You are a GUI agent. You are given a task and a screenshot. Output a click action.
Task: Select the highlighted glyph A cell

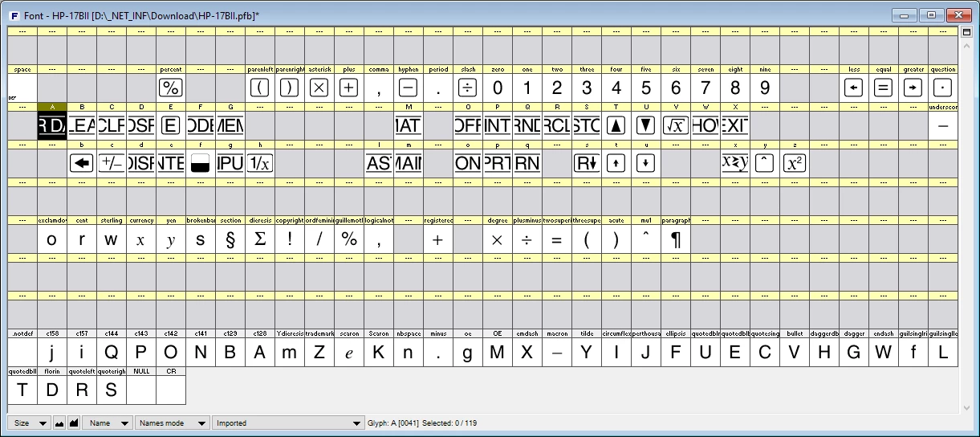point(52,125)
